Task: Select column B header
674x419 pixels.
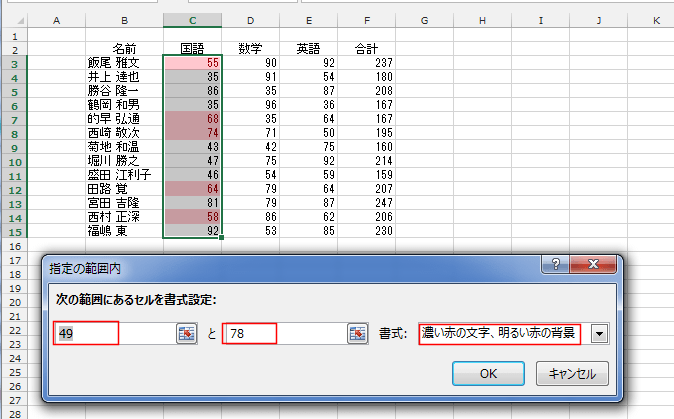Action: tap(124, 21)
